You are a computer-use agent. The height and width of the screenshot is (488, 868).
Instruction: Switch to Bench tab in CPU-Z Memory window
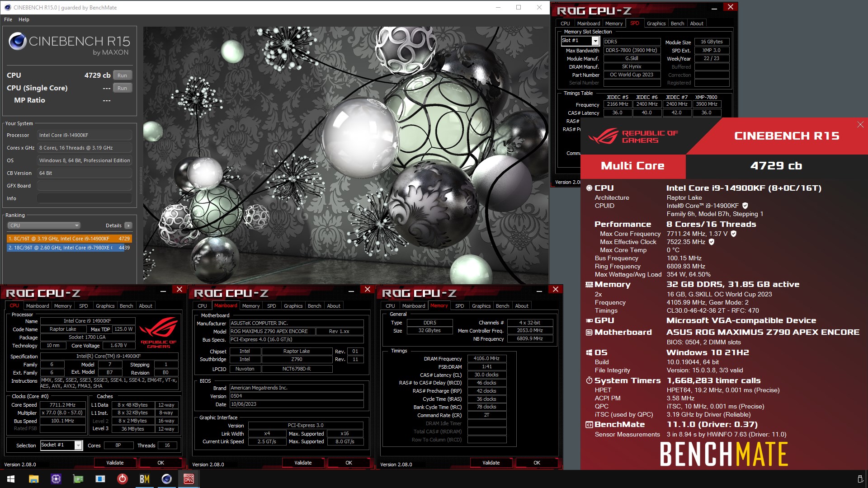[502, 306]
